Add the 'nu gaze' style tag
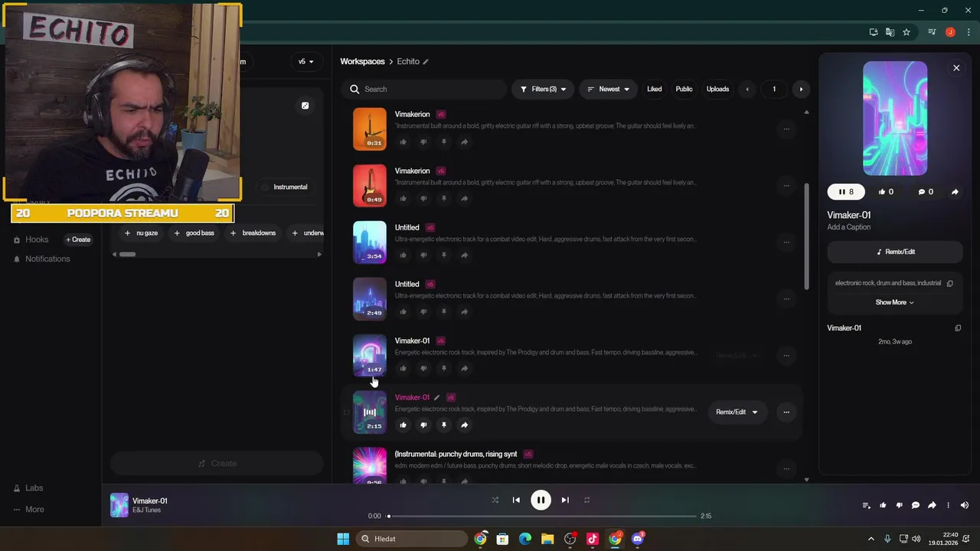Viewport: 980px width, 551px height. (x=141, y=233)
